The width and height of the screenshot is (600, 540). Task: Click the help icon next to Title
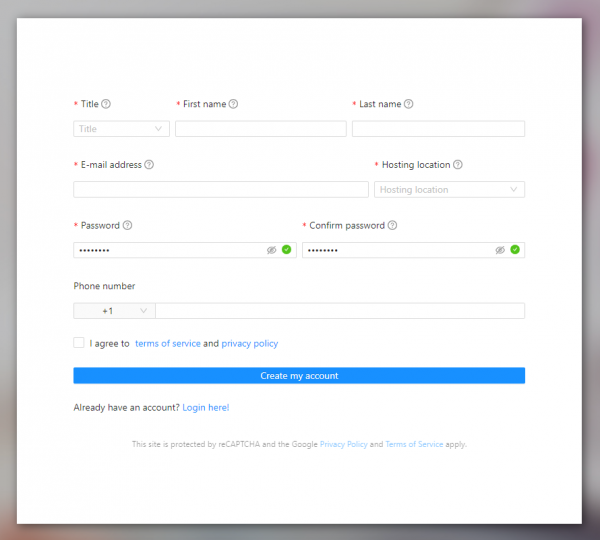click(106, 104)
